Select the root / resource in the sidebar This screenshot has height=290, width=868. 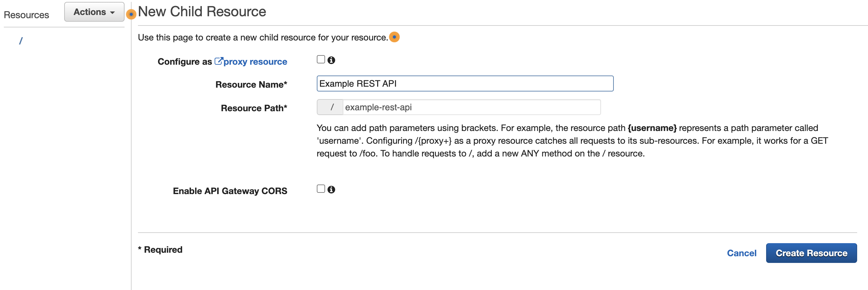[21, 41]
